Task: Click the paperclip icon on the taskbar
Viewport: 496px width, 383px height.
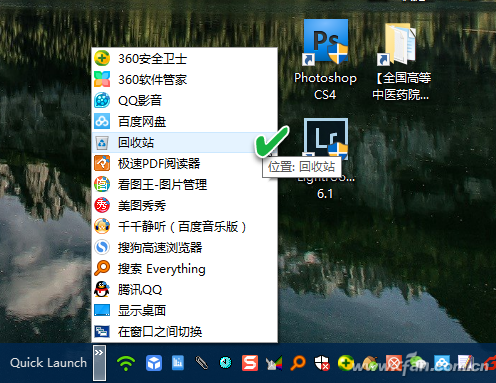Action: [x=202, y=363]
